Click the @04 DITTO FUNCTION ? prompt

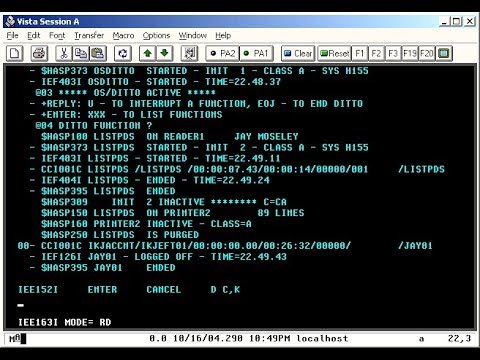[x=94, y=126]
